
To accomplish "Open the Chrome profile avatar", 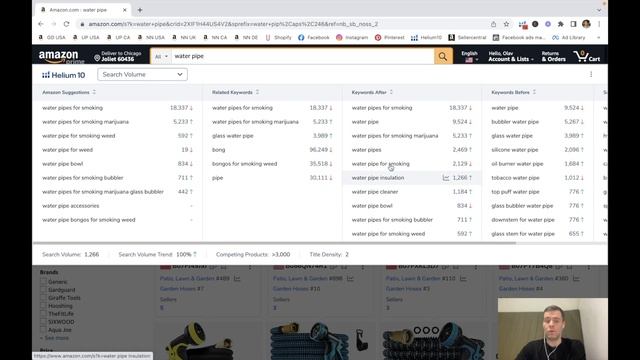I will [x=586, y=24].
